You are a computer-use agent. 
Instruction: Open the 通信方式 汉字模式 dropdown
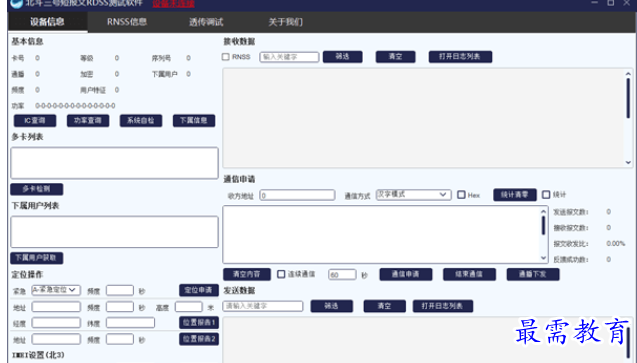413,194
